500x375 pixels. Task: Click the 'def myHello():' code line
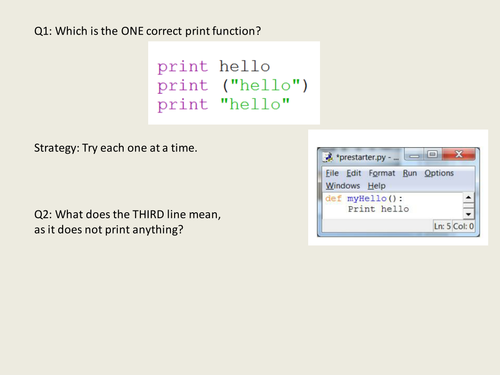click(x=364, y=198)
